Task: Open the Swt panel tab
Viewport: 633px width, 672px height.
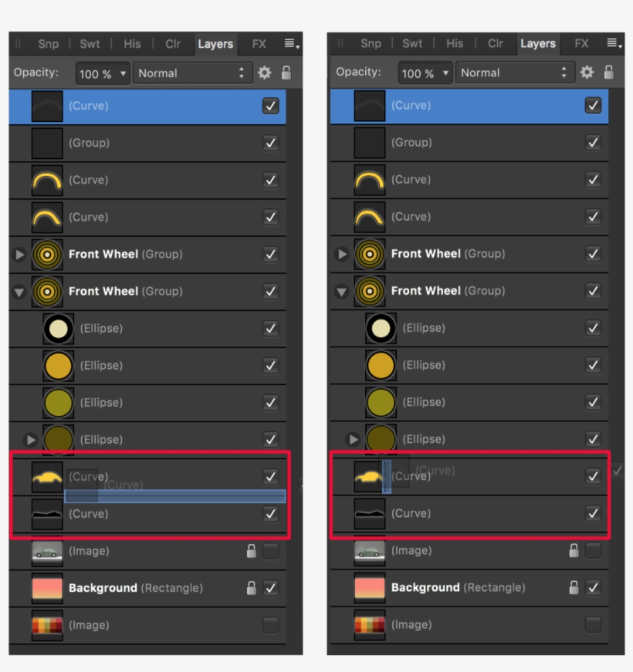Action: [90, 44]
